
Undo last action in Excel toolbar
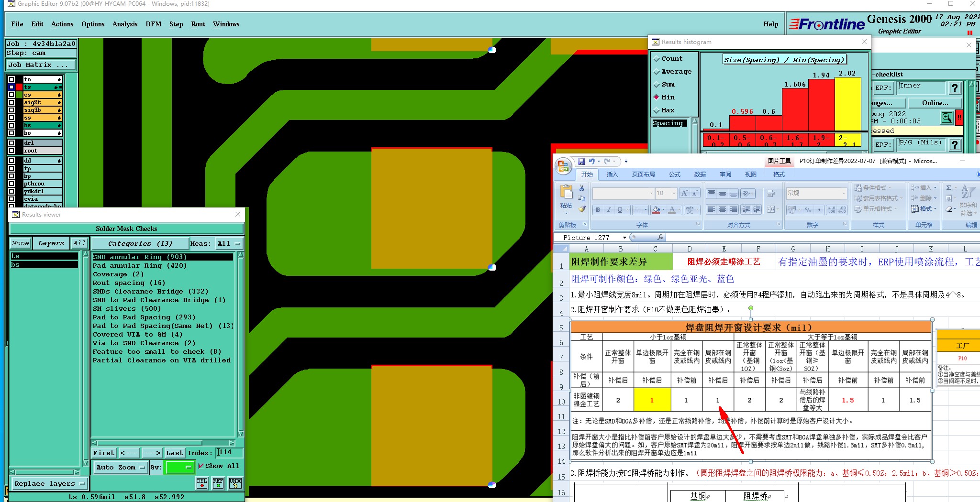[x=592, y=162]
